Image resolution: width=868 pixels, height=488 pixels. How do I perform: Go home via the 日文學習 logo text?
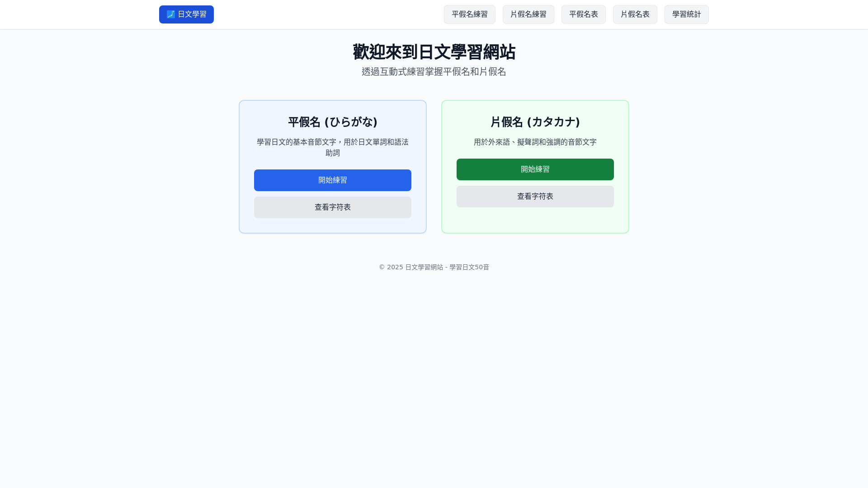point(192,14)
